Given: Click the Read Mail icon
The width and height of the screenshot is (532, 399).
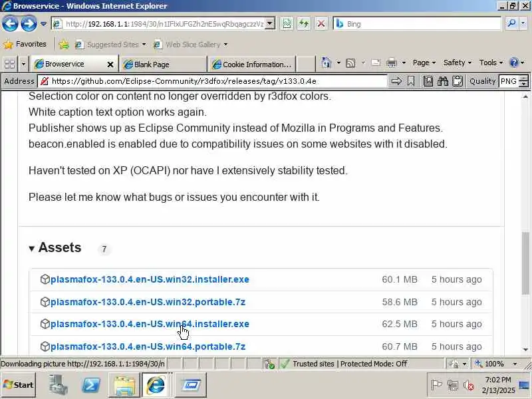Looking at the screenshot, I should (x=376, y=63).
